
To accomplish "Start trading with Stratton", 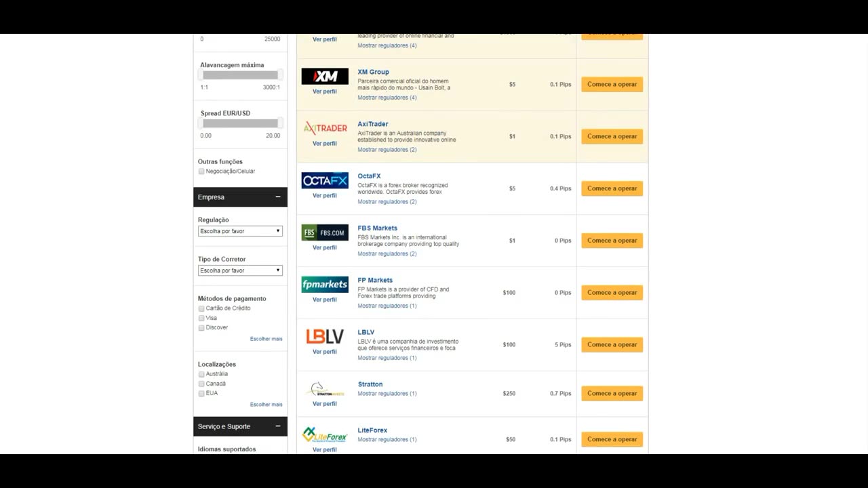I will pyautogui.click(x=612, y=393).
